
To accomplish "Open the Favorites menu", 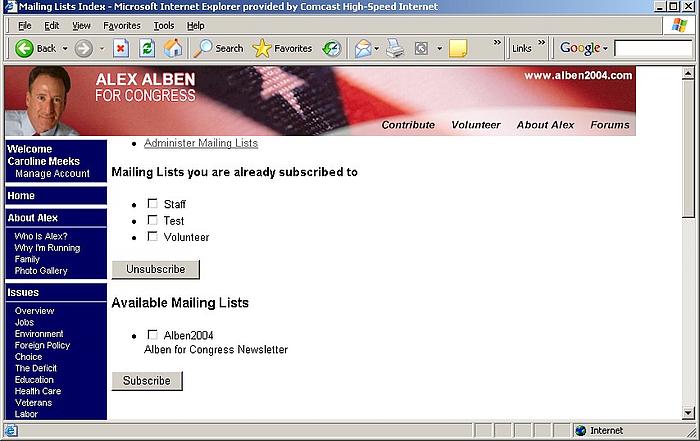I will click(x=121, y=25).
